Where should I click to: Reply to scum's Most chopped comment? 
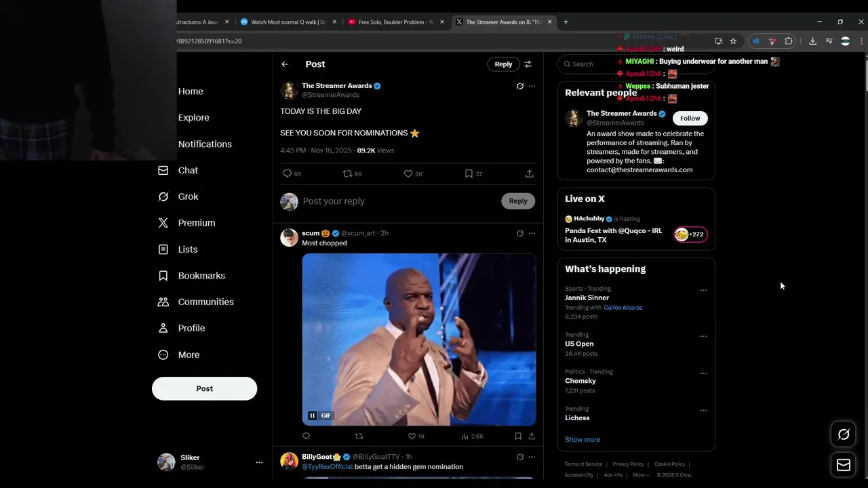[x=306, y=436]
